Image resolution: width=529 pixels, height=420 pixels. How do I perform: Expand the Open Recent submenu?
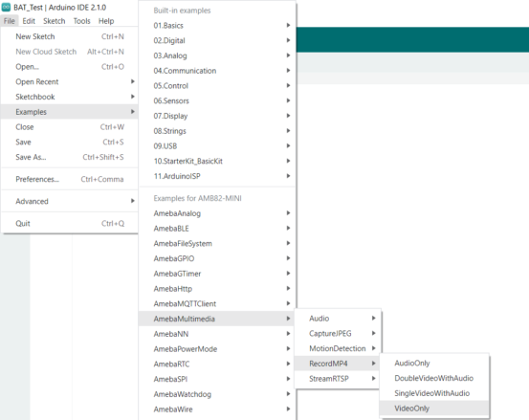[x=70, y=81]
